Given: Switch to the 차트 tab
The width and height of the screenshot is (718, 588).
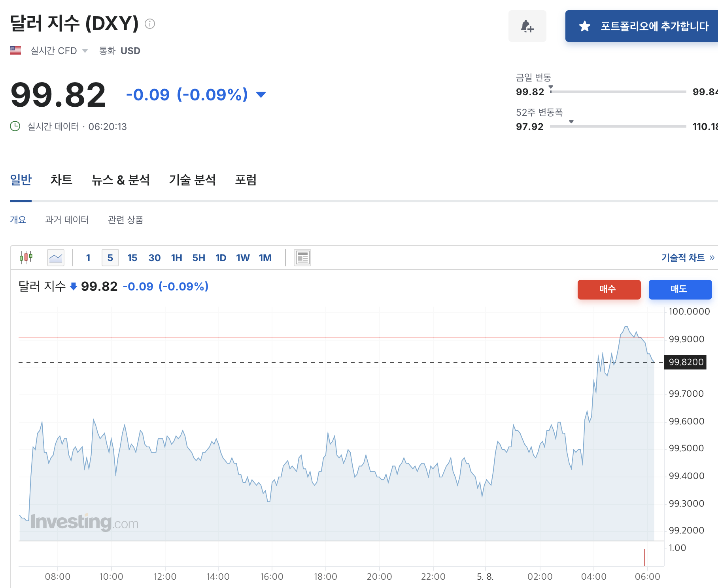Looking at the screenshot, I should 61,180.
